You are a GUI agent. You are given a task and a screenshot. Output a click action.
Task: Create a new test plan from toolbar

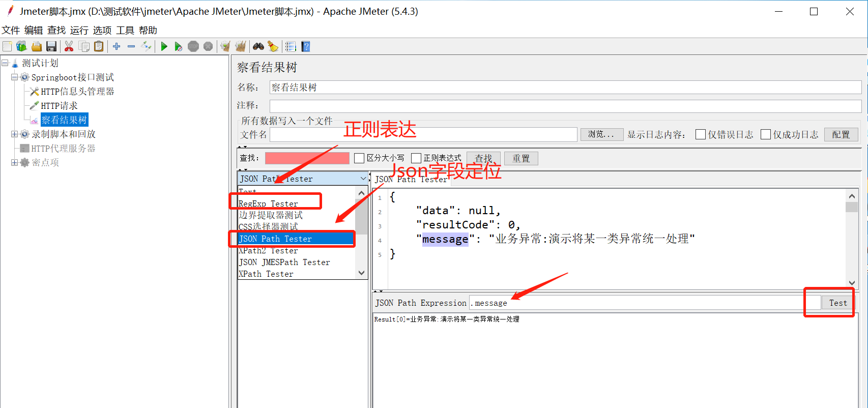tap(7, 47)
